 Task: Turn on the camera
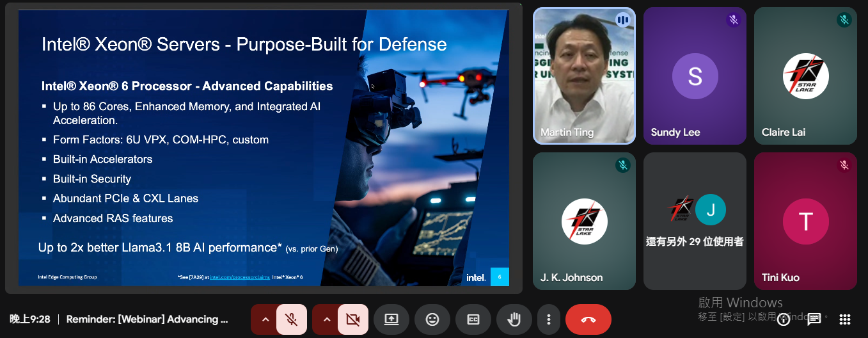[x=352, y=319]
